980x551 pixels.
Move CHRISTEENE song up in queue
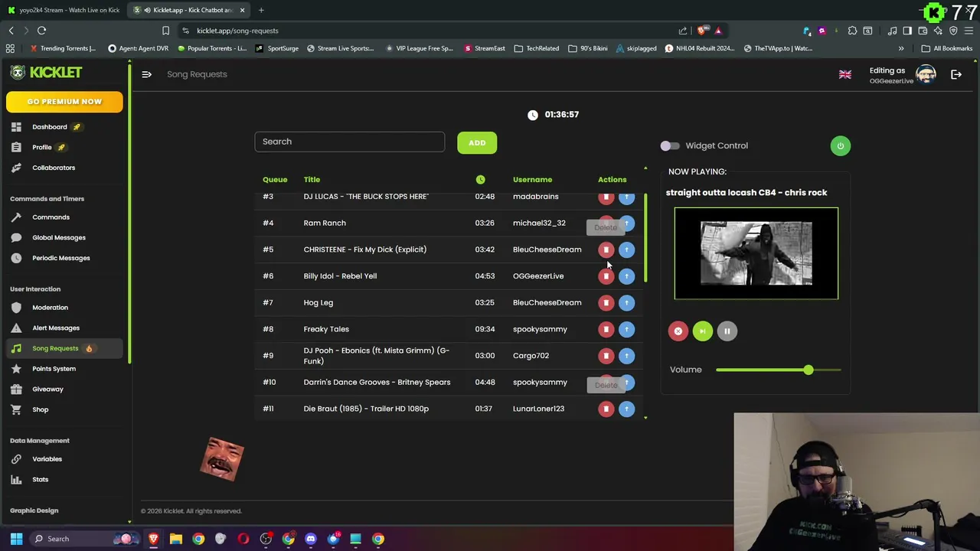pos(626,249)
